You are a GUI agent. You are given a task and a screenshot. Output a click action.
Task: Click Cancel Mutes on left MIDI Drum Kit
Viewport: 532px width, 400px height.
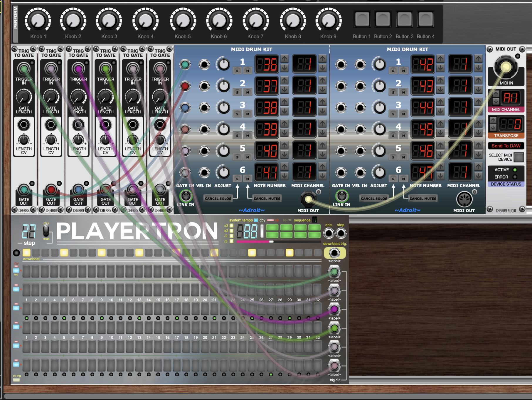coord(267,199)
